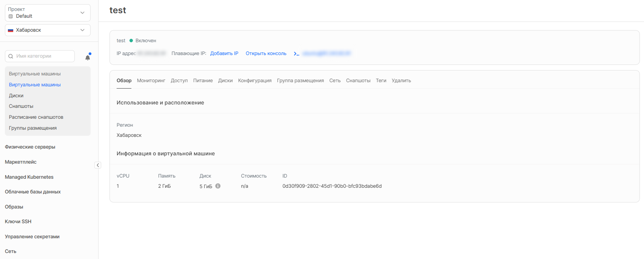Image resolution: width=644 pixels, height=259 pixels.
Task: Open the Проект Default dropdown
Action: 48,13
